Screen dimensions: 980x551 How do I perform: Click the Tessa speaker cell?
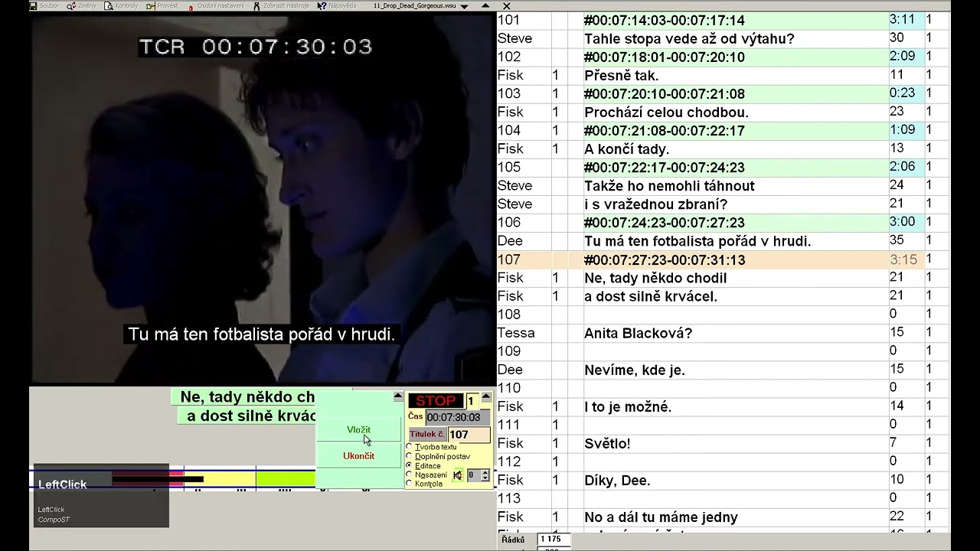point(524,333)
